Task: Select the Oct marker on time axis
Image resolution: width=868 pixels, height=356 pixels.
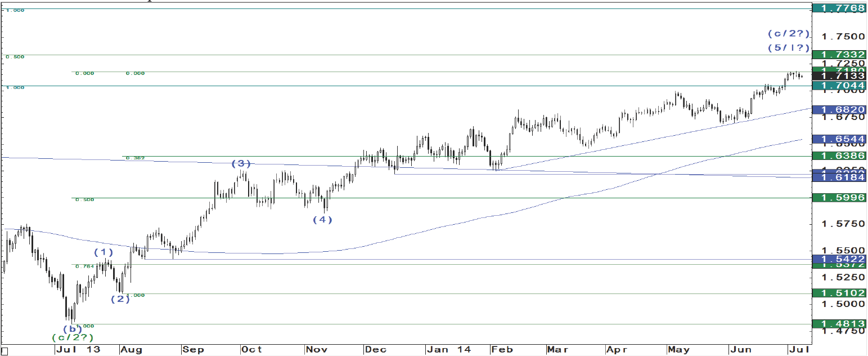Action: 251,350
